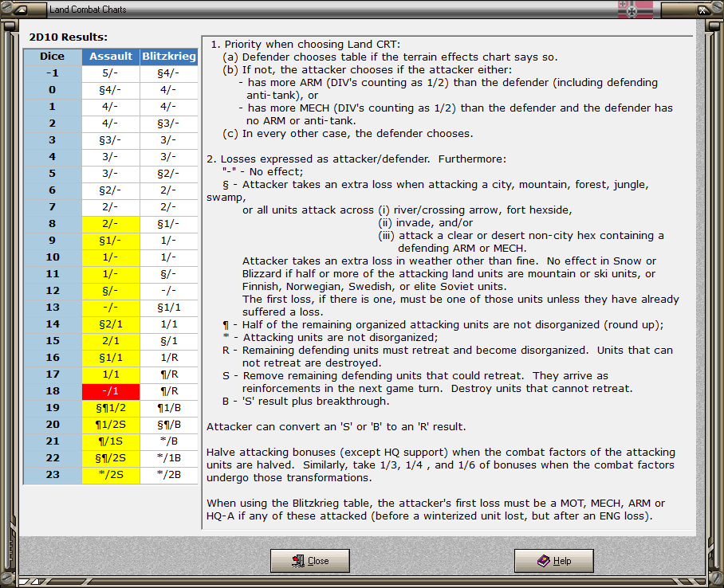This screenshot has width=724, height=588.
Task: Click 'Attacker can convert an S or B' sentence
Action: [x=336, y=427]
